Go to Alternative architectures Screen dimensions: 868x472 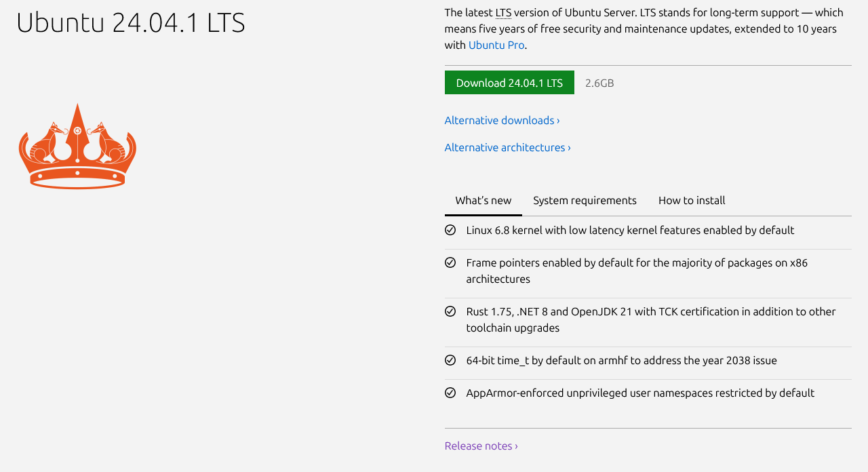coord(507,147)
